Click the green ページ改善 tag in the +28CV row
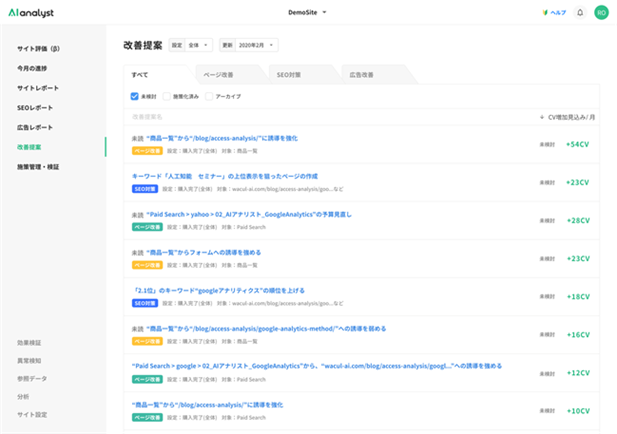Viewport: 617px width, 434px height. 147,227
